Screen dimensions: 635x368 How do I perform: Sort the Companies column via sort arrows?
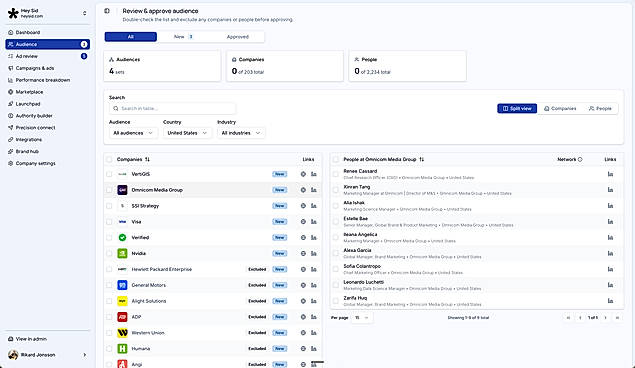point(147,160)
